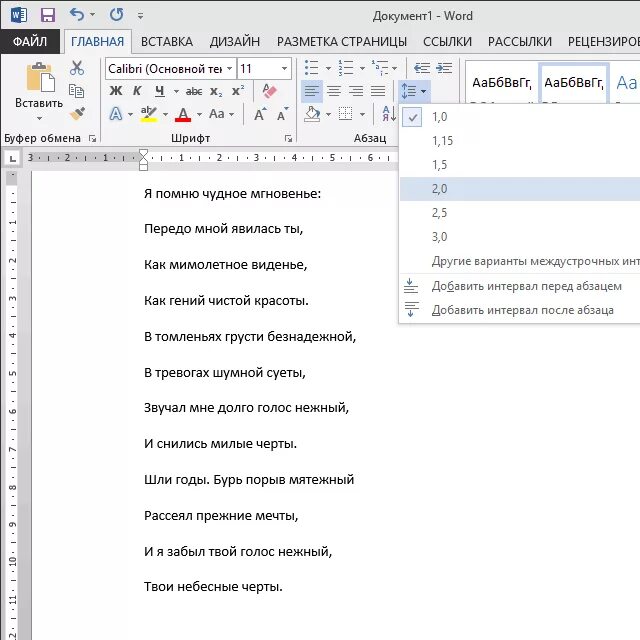
Task: Click the Undo arrow icon
Action: point(77,15)
